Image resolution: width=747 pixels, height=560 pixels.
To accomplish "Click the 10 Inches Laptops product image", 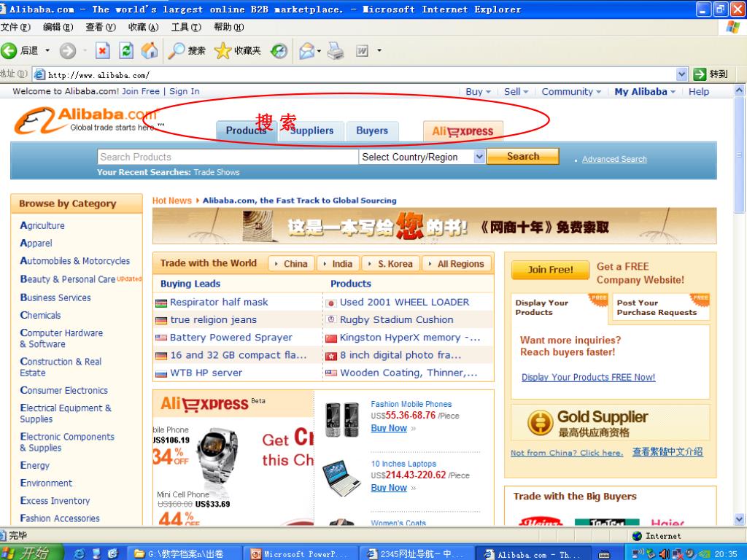I will pyautogui.click(x=341, y=477).
